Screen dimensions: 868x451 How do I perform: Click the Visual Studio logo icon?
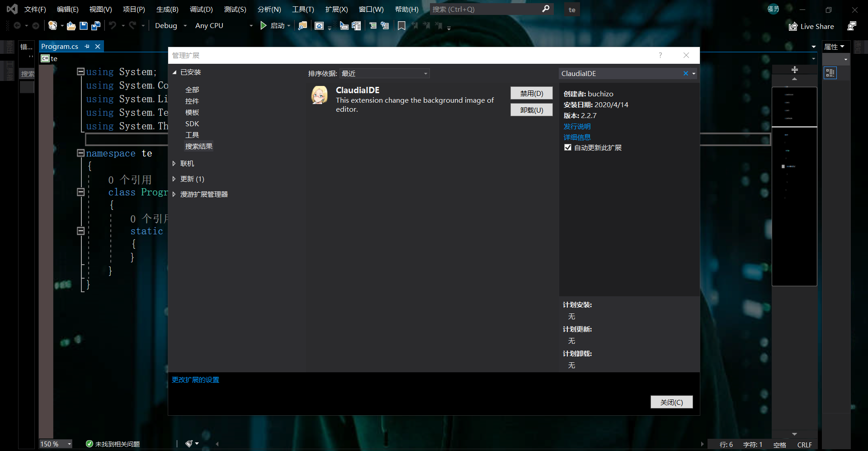[x=12, y=9]
